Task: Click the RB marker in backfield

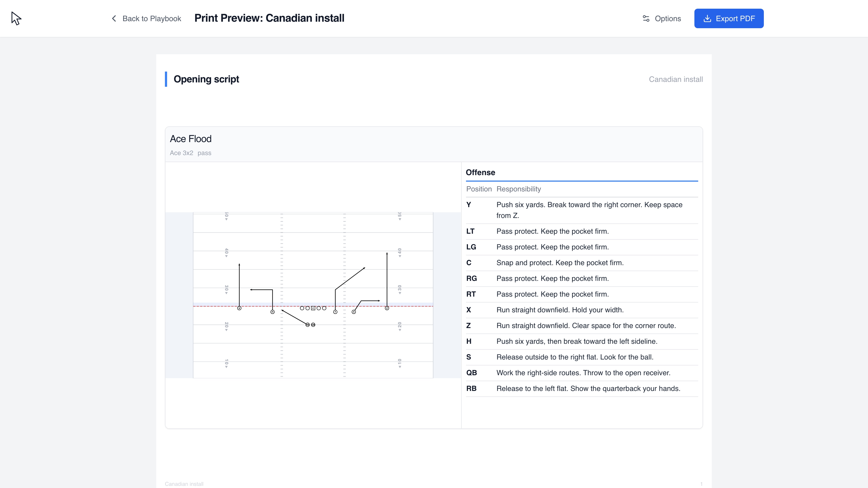Action: 307,325
